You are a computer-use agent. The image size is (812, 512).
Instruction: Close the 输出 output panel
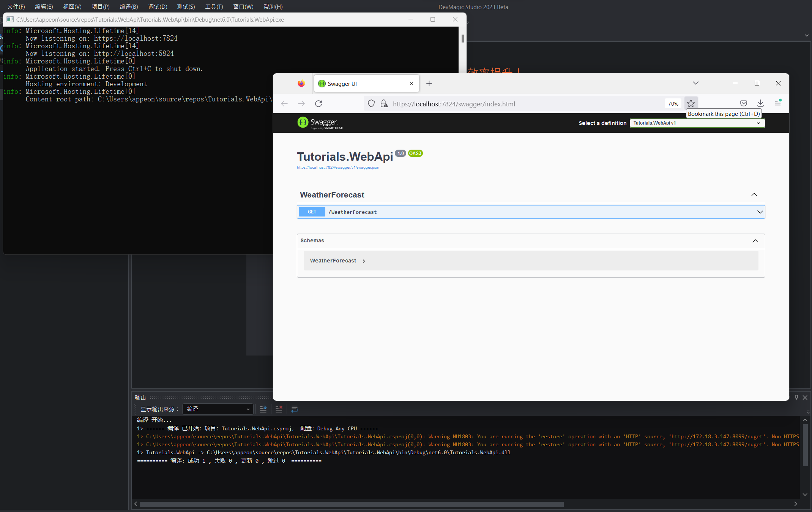805,397
